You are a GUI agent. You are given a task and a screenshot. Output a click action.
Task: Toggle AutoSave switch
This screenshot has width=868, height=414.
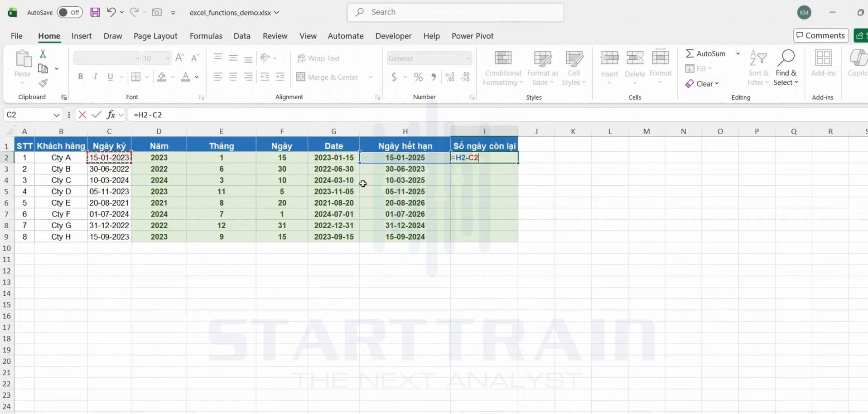[70, 12]
